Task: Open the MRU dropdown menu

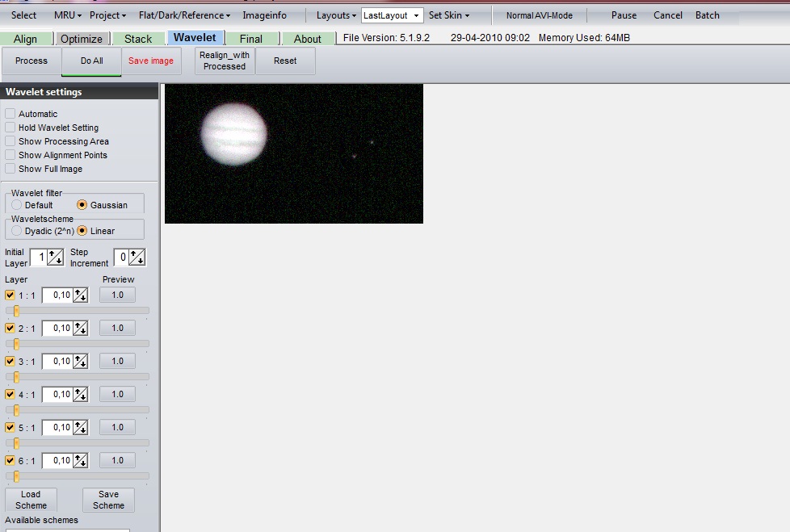Action: 68,15
